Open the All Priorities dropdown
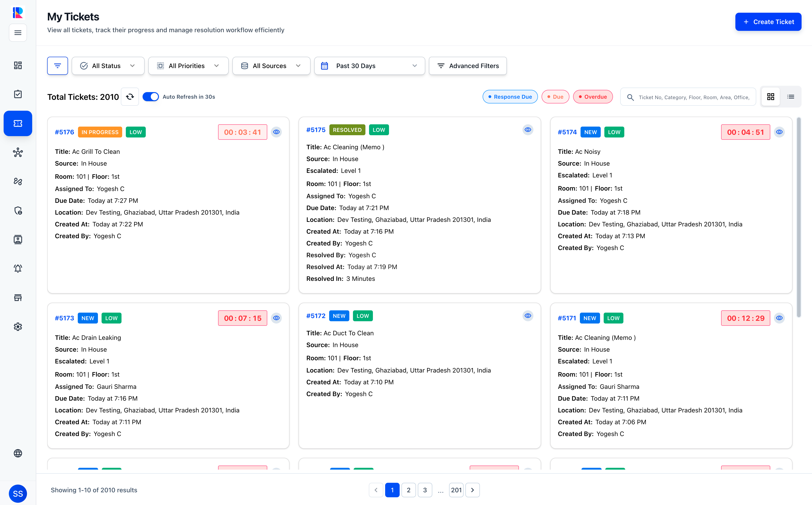The image size is (812, 505). point(188,66)
